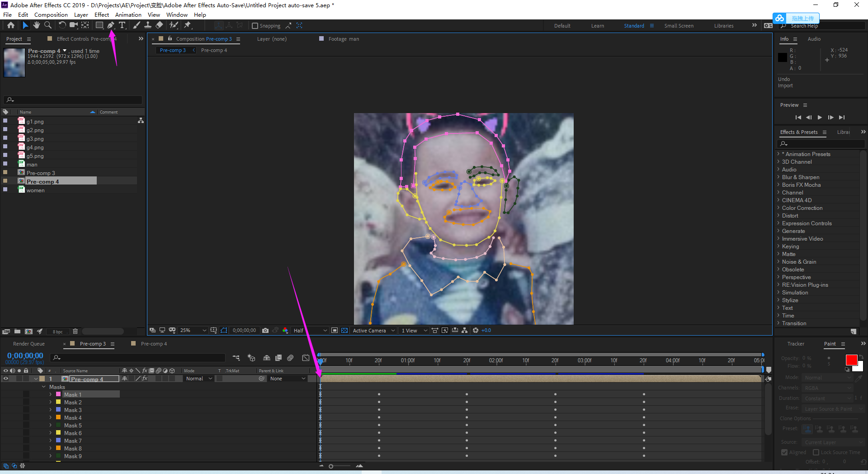Open the Active Camera dropdown
The image size is (868, 474).
click(x=374, y=331)
